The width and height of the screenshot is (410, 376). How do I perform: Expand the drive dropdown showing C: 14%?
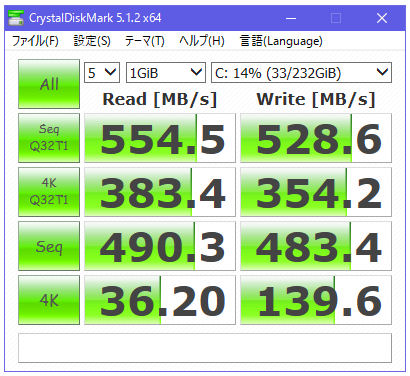click(x=301, y=72)
